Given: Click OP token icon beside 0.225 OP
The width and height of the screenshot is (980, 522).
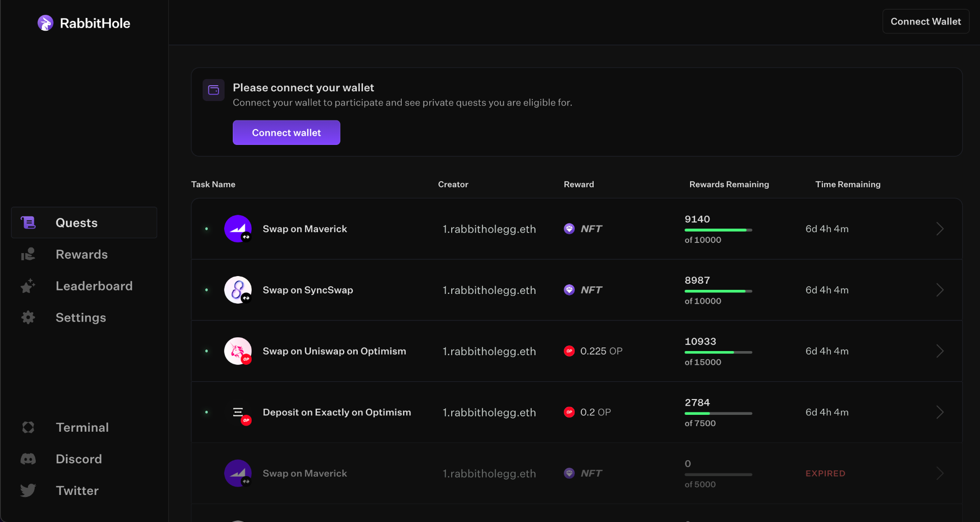Looking at the screenshot, I should tap(569, 351).
